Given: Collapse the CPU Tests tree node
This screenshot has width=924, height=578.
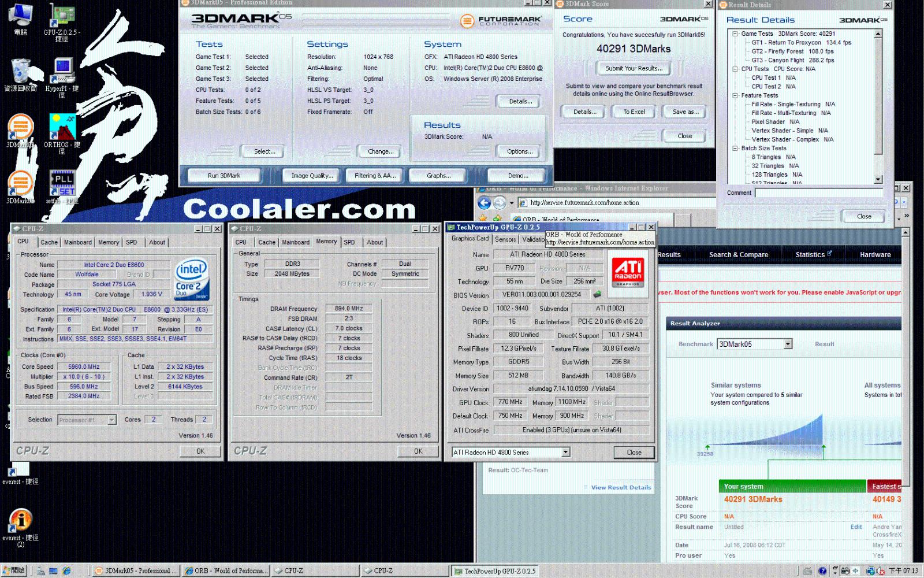Looking at the screenshot, I should click(x=735, y=69).
